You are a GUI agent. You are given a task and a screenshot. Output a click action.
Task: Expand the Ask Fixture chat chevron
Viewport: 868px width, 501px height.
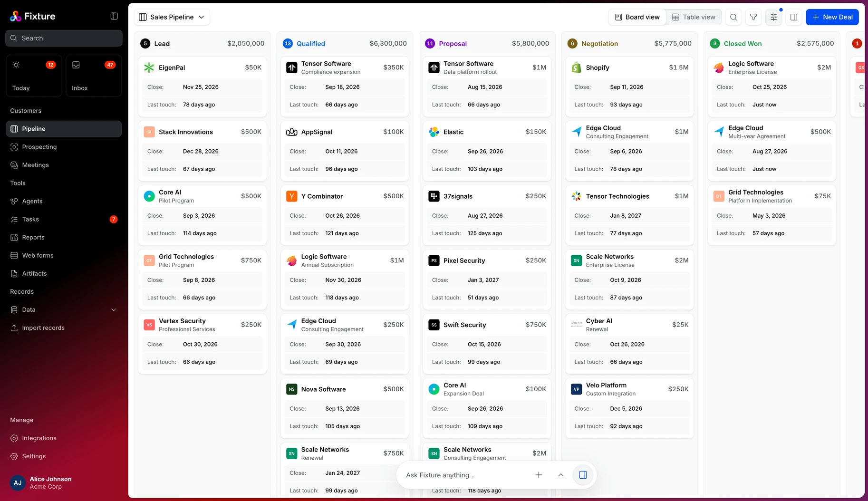click(x=561, y=475)
